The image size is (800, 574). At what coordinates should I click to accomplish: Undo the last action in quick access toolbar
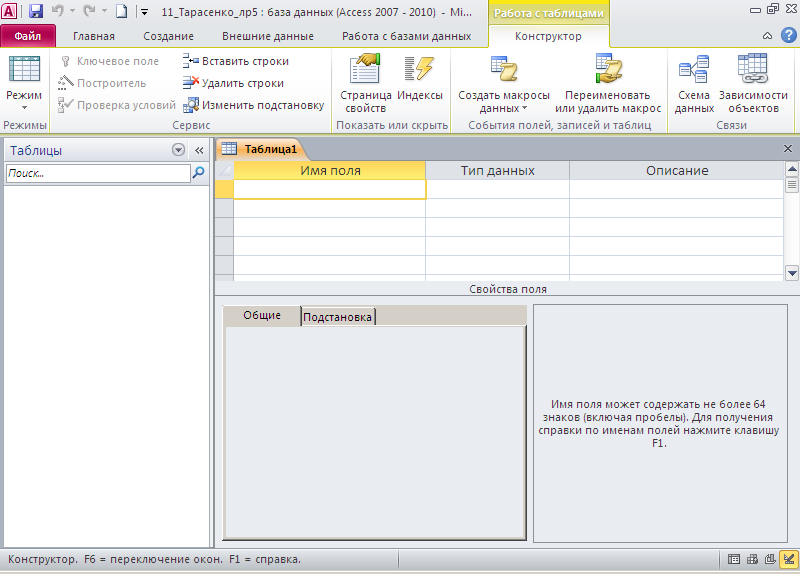[58, 11]
